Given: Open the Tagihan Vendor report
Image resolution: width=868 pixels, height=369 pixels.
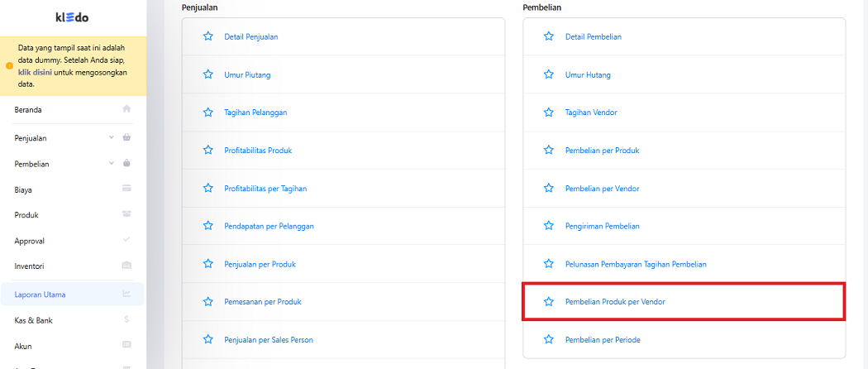Looking at the screenshot, I should 590,113.
